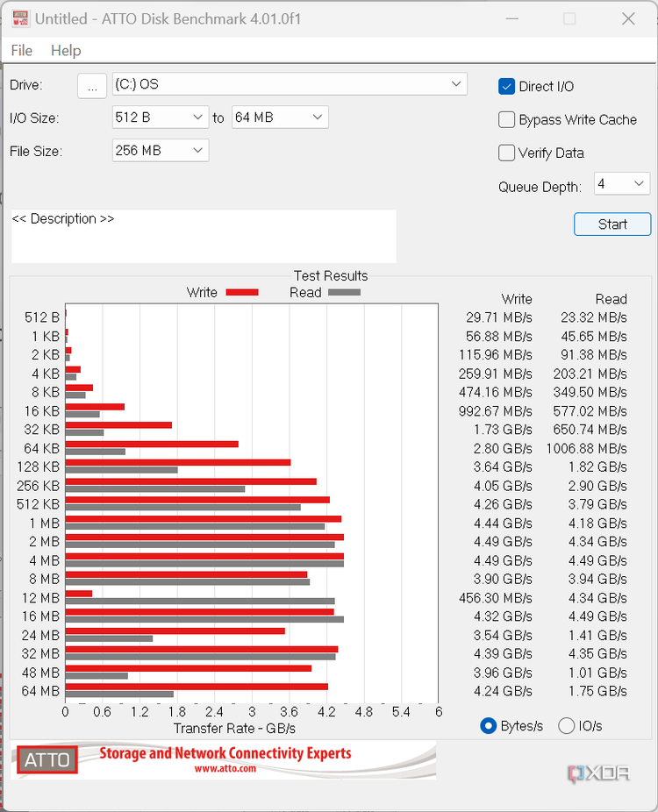Screen dimensions: 658x812
Task: Click the 48 MB read value 1.01 GB/s
Action: (x=597, y=673)
